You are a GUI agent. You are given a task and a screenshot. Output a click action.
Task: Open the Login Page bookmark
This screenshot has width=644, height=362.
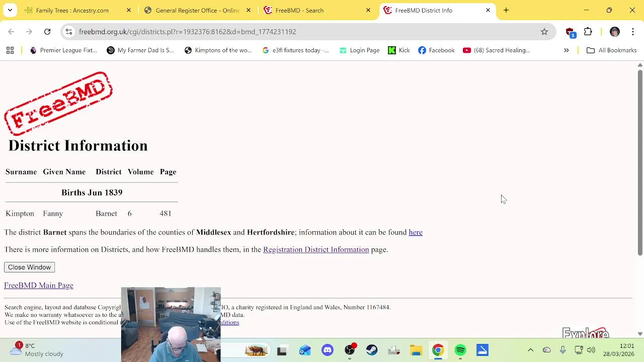[359, 50]
